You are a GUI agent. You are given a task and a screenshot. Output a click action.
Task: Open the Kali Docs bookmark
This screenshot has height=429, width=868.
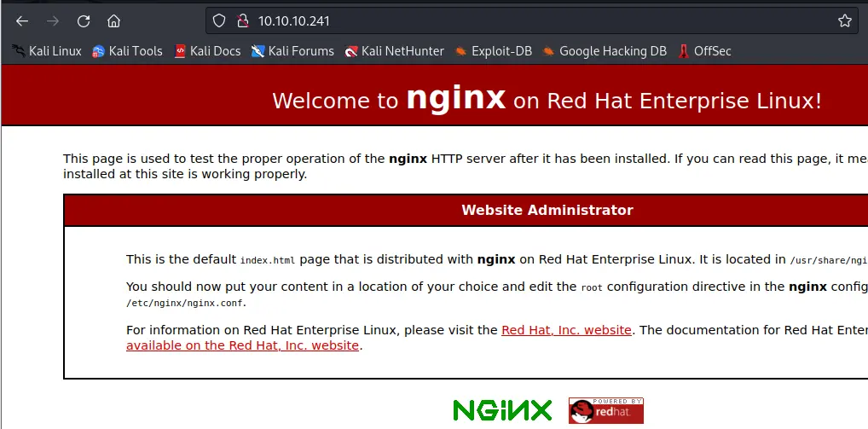tap(207, 51)
